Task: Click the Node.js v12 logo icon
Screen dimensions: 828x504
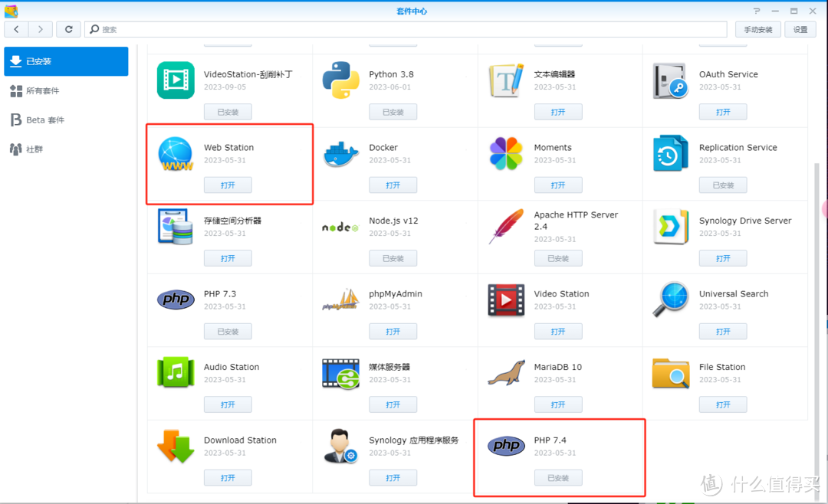Action: click(x=340, y=227)
